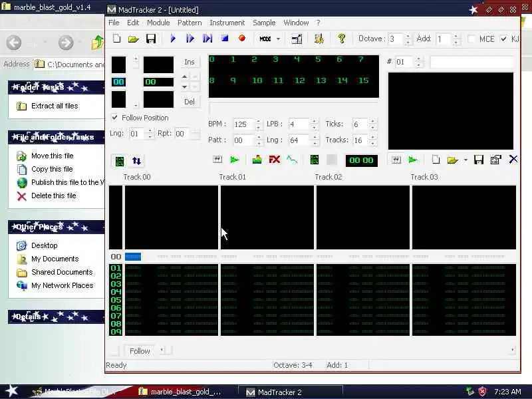Click the Ticks spinner arrows

tap(372, 124)
